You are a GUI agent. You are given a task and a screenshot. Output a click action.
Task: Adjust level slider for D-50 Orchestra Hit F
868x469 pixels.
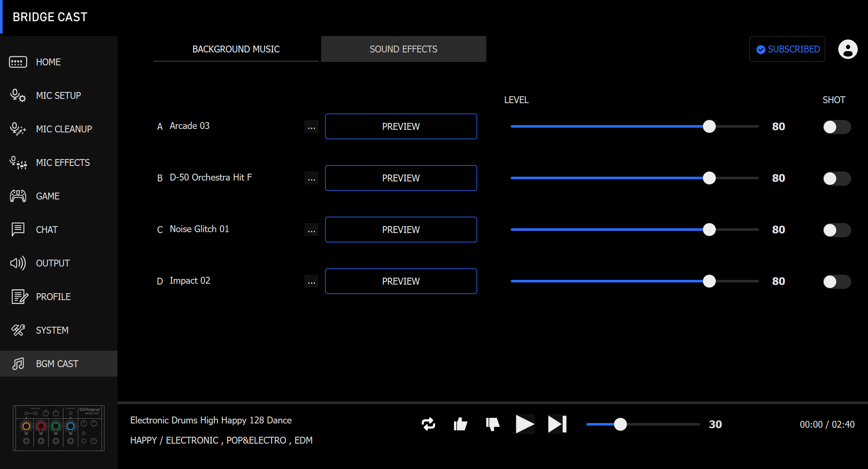pos(635,178)
